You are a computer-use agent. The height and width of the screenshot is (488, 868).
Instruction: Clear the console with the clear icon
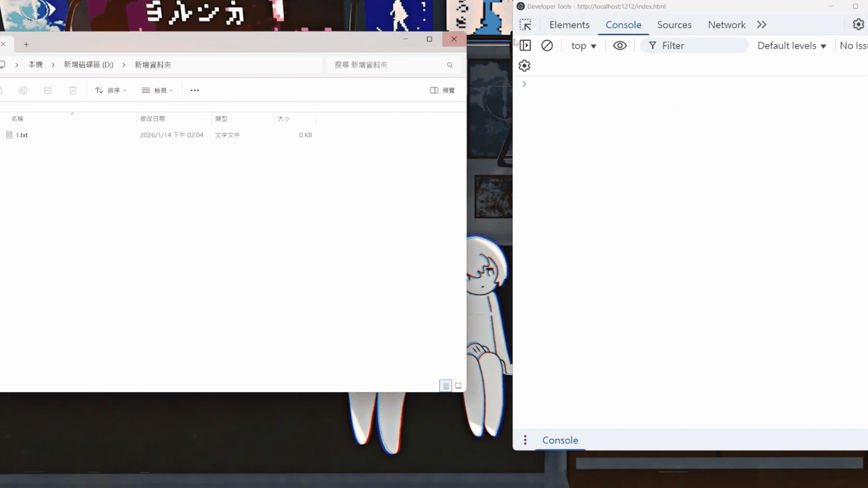pyautogui.click(x=547, y=46)
